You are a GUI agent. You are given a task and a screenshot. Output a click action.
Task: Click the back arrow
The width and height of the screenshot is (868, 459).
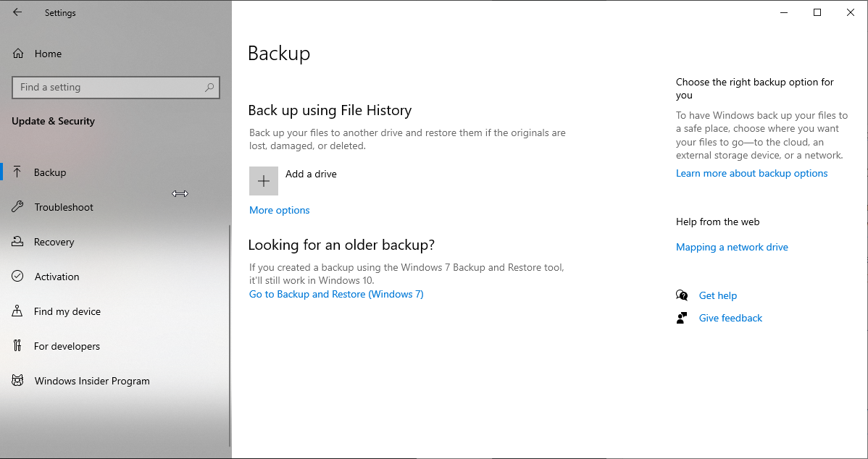coord(17,12)
